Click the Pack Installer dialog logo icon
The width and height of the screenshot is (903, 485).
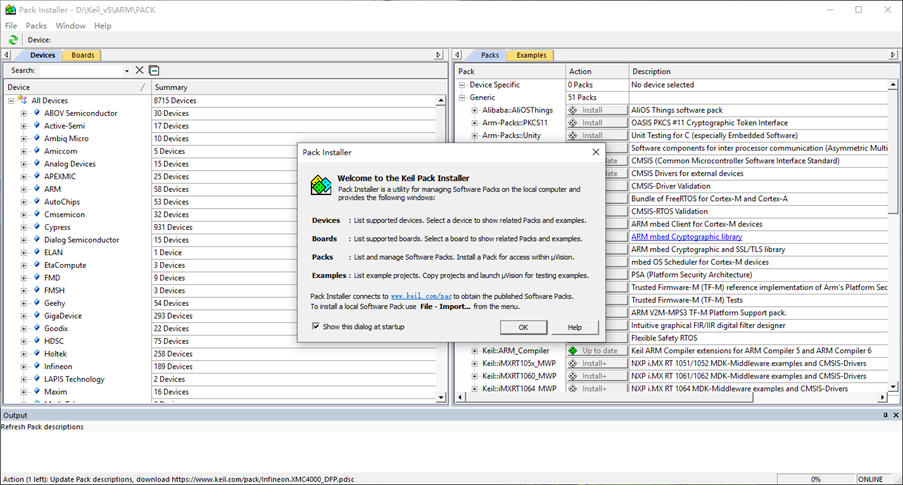(321, 185)
